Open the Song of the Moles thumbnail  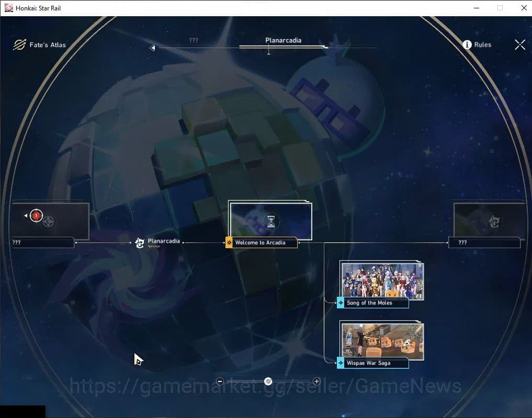(382, 281)
